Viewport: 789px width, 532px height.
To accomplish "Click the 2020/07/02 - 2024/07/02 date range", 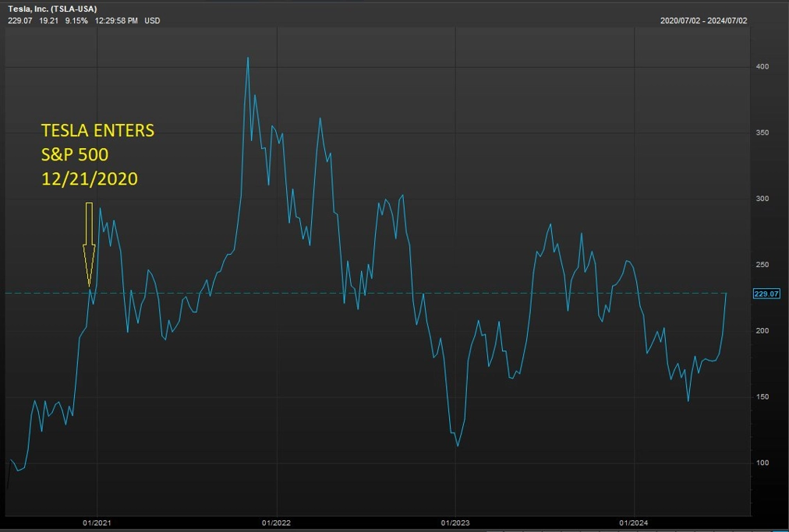I will click(x=703, y=20).
